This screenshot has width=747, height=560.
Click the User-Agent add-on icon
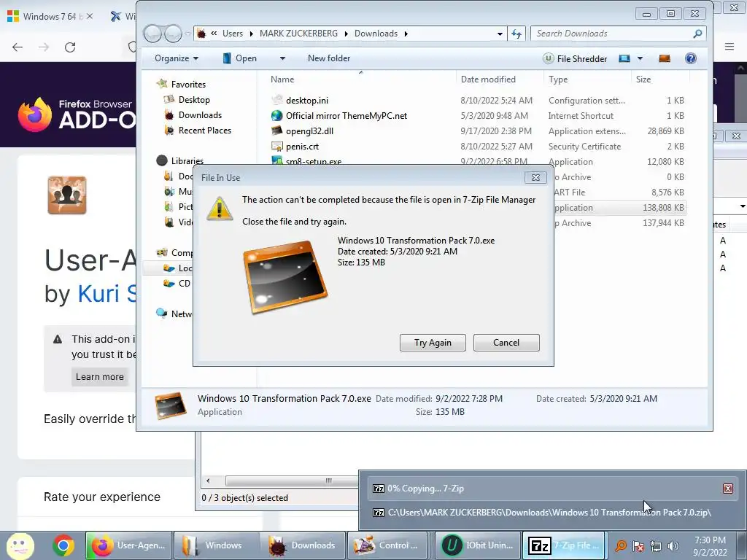pyautogui.click(x=67, y=195)
